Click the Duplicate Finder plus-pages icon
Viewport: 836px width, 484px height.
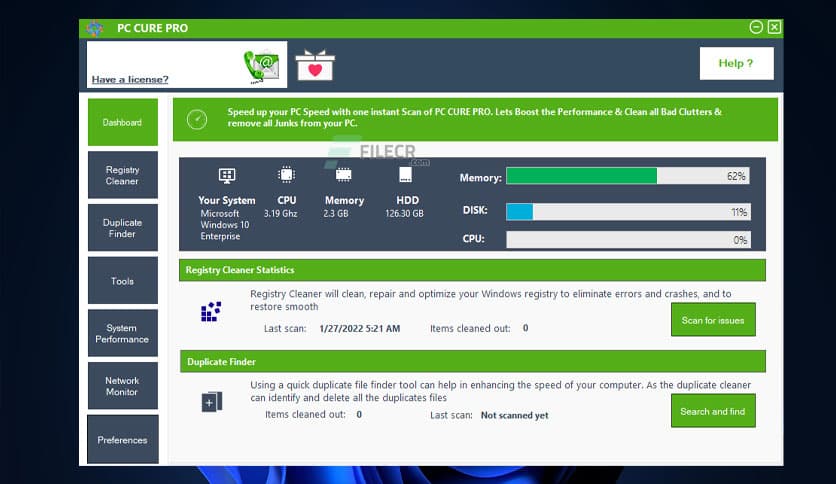[212, 402]
